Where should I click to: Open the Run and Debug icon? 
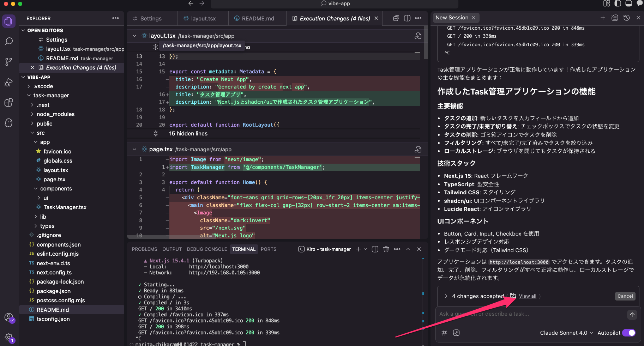[x=8, y=83]
